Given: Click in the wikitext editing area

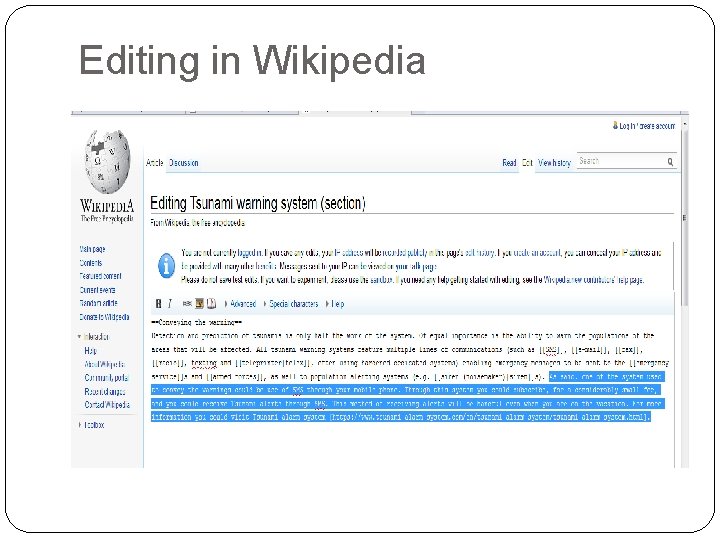Looking at the screenshot, I should pyautogui.click(x=412, y=390).
